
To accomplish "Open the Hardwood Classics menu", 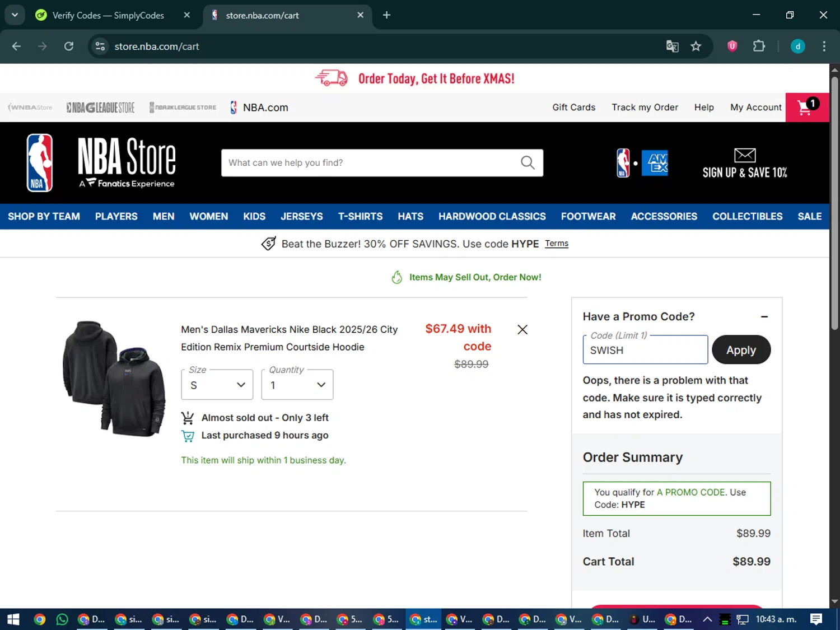I will [492, 217].
